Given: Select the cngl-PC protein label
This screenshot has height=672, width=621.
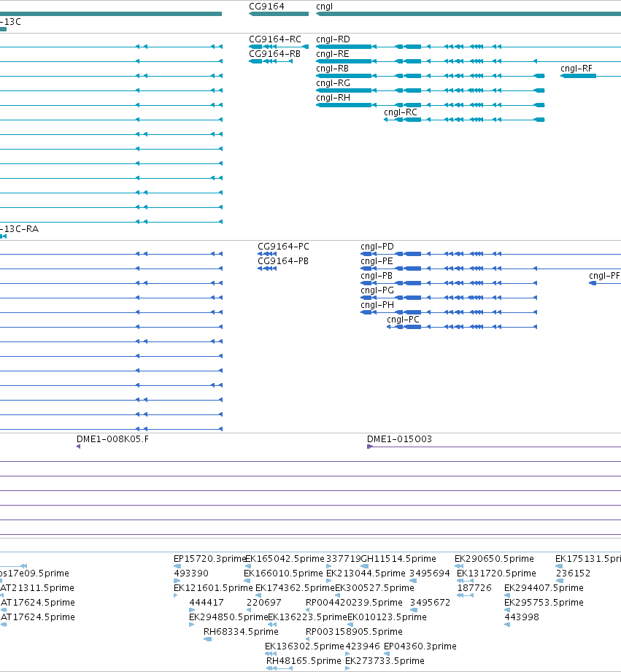Looking at the screenshot, I should 403,320.
